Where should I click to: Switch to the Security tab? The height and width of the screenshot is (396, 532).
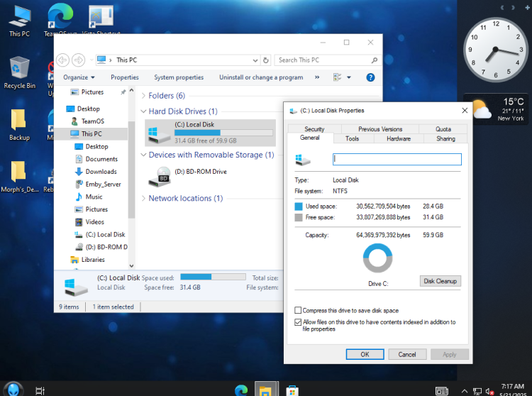coord(314,129)
